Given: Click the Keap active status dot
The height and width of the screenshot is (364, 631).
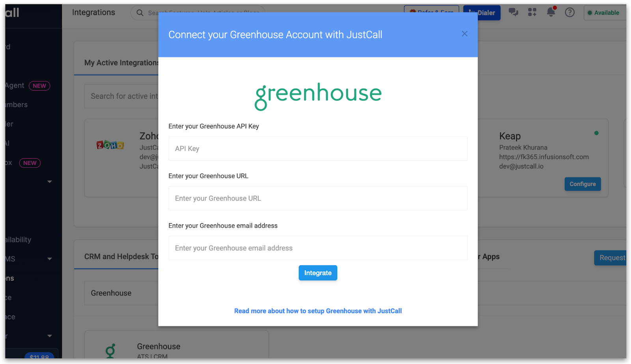Looking at the screenshot, I should pyautogui.click(x=596, y=133).
